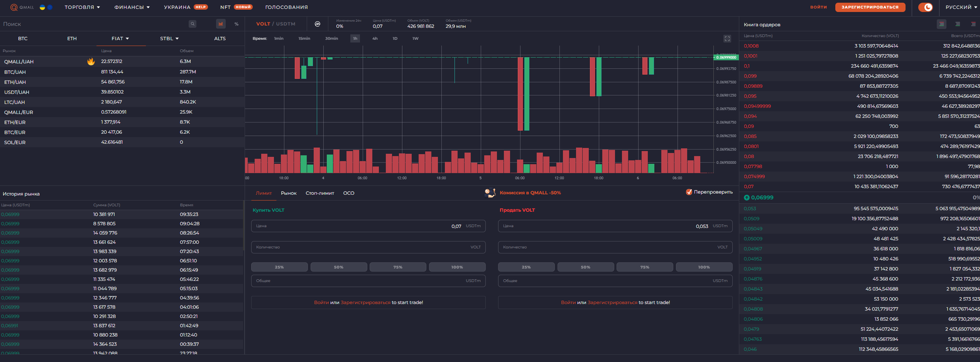
Task: Click the search magnifier icon
Action: click(x=193, y=24)
